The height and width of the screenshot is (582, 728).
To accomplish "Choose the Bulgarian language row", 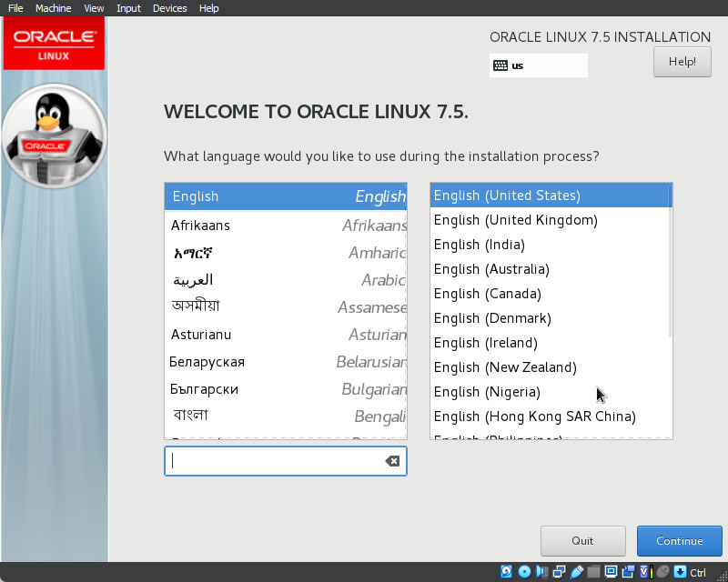I will pos(286,389).
